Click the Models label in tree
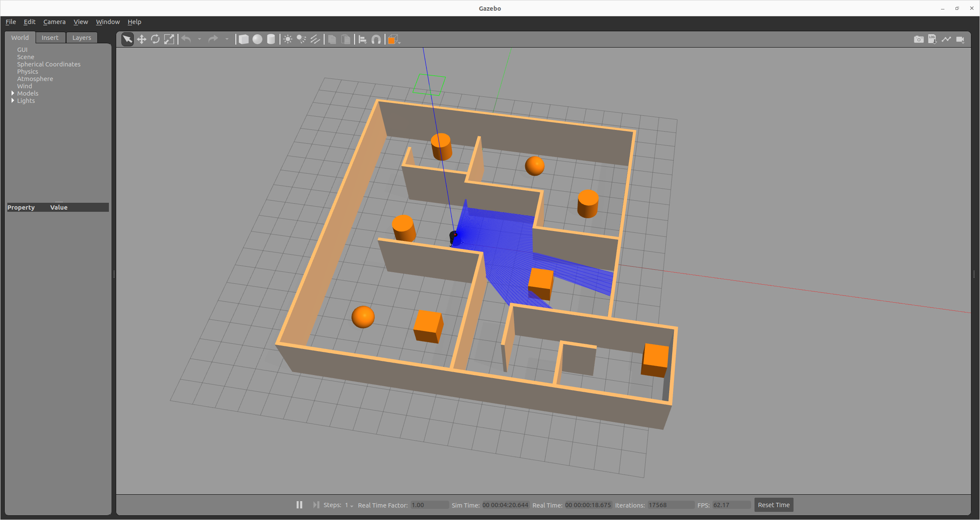Image resolution: width=980 pixels, height=520 pixels. point(28,93)
